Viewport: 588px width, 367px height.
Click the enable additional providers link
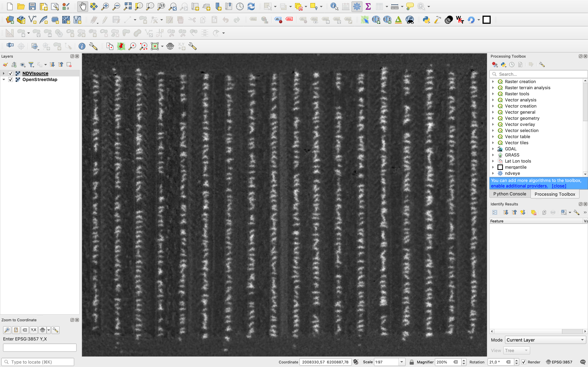(519, 186)
